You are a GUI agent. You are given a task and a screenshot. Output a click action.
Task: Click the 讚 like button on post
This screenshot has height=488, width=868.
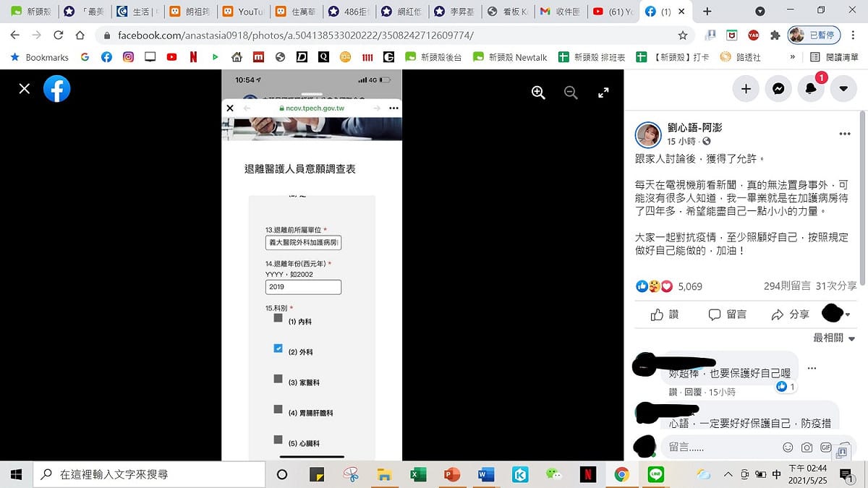[665, 314]
